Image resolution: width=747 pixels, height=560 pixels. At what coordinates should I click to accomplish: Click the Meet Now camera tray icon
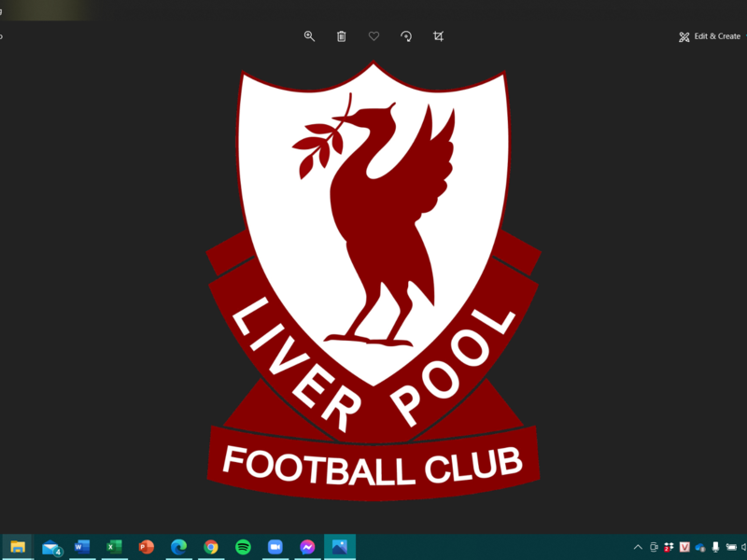tap(655, 547)
